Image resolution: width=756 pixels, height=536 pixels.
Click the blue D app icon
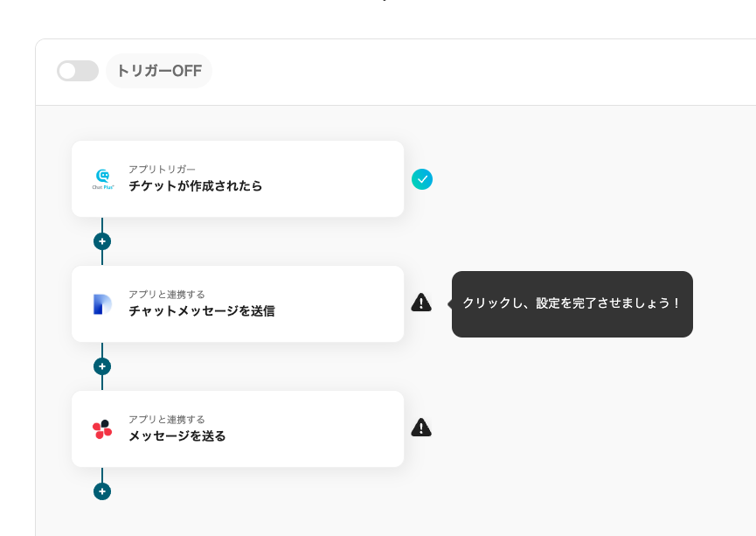(x=102, y=303)
